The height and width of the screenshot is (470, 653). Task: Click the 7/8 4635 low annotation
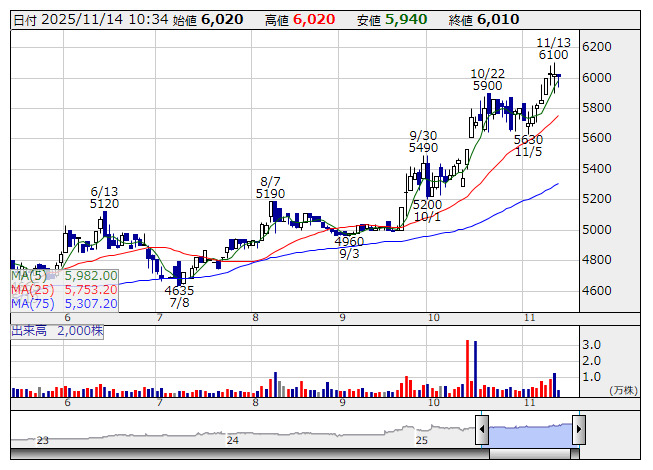coord(179,296)
